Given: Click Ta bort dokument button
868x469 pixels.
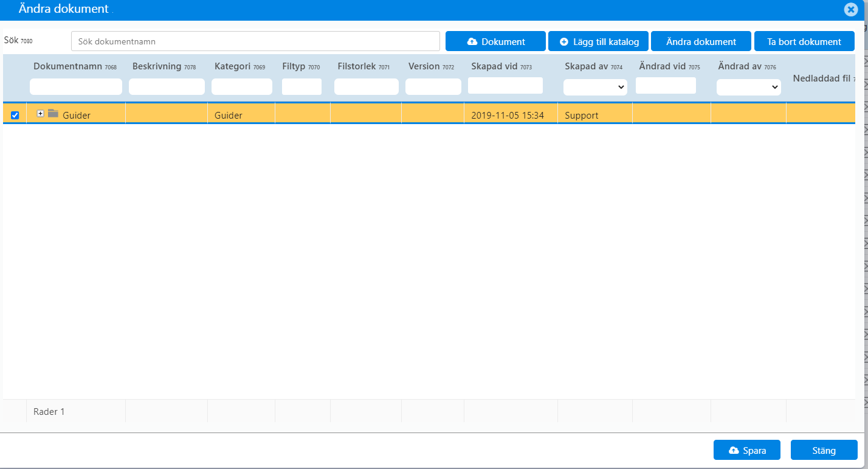Looking at the screenshot, I should pos(804,41).
